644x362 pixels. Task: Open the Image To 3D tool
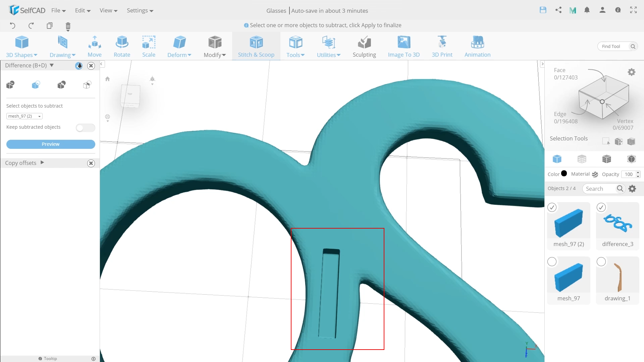(x=404, y=47)
